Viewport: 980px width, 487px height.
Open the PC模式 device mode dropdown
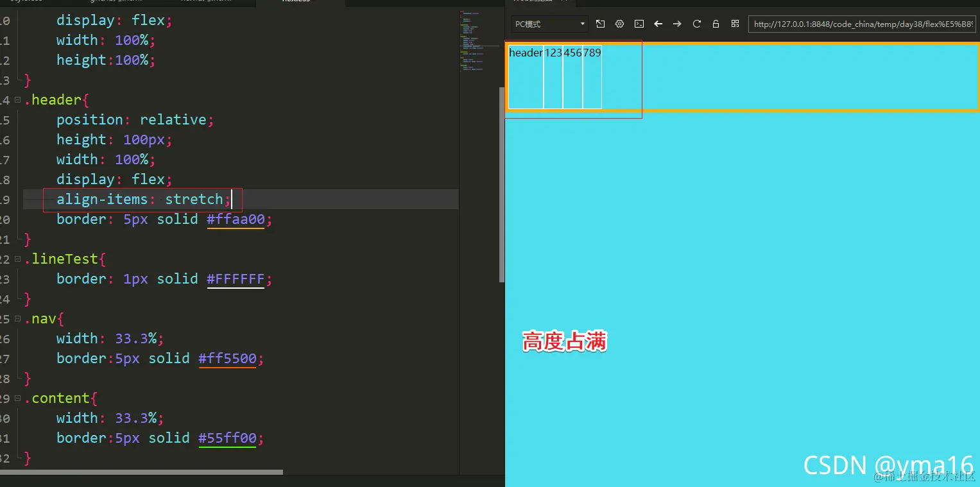click(x=550, y=24)
